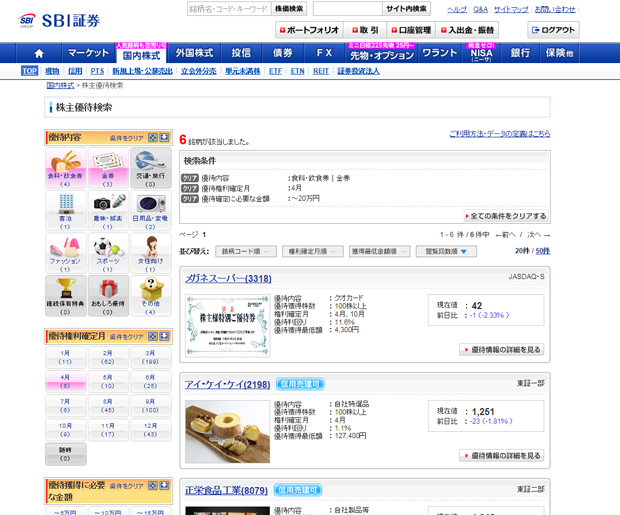Image resolution: width=620 pixels, height=515 pixels.
Task: Toggle the 随時 filter
Action: (x=66, y=454)
